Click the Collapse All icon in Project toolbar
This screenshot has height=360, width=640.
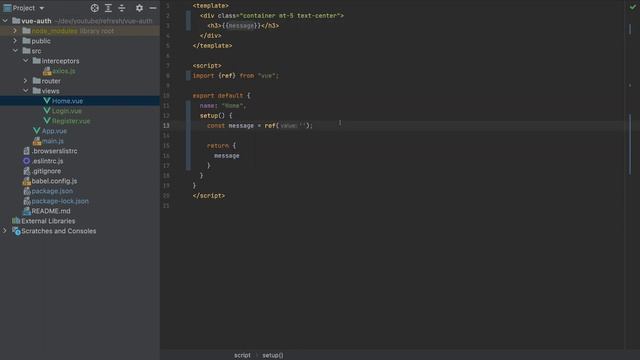coord(122,8)
